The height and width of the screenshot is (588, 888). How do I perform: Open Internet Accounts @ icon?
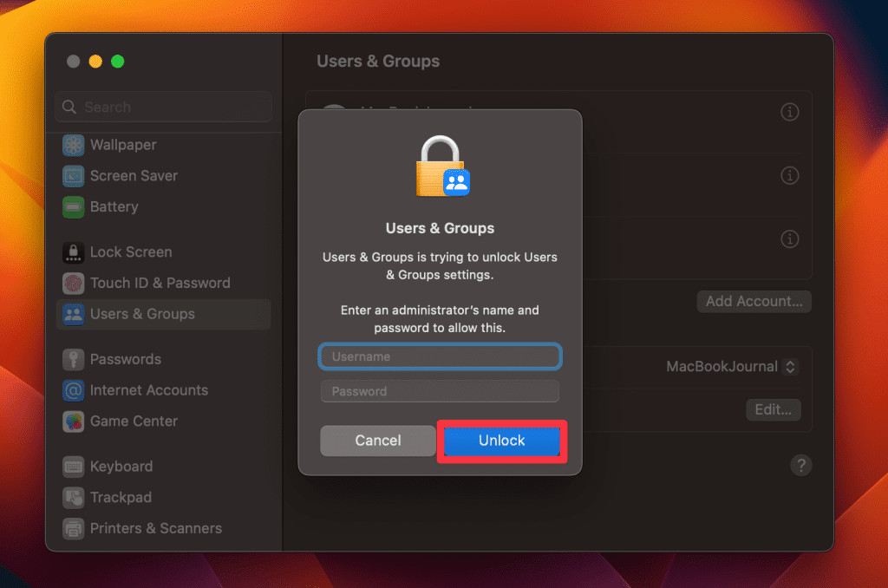74,390
